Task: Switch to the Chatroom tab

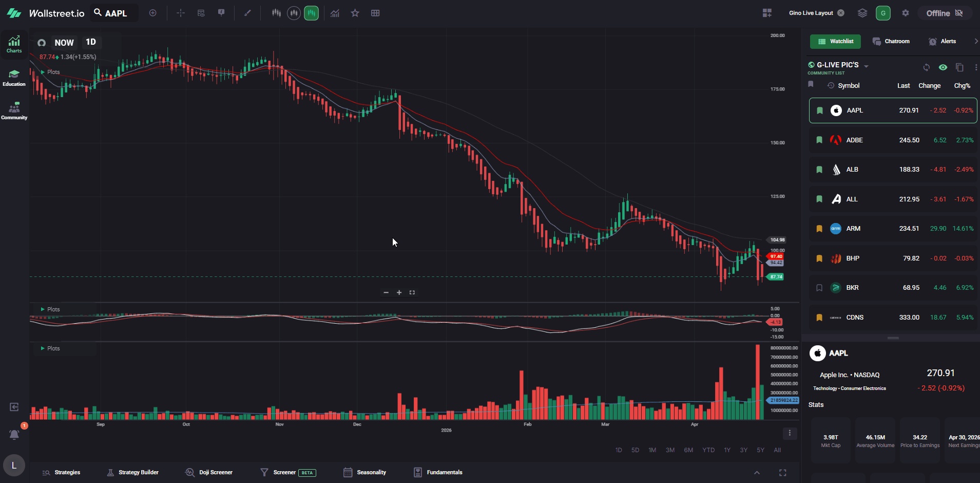Action: pyautogui.click(x=891, y=42)
